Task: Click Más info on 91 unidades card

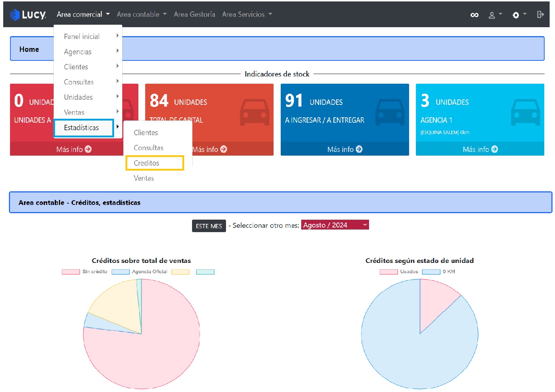Action: (x=345, y=149)
